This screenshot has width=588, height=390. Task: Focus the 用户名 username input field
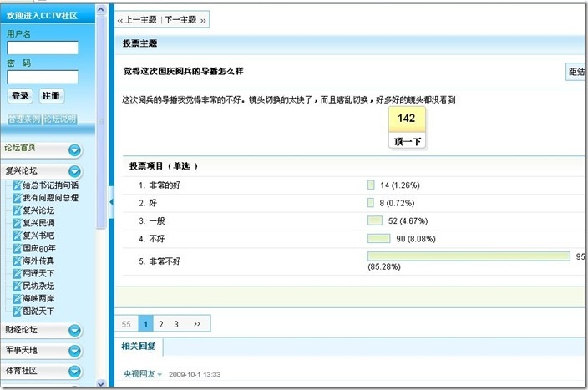click(x=43, y=48)
